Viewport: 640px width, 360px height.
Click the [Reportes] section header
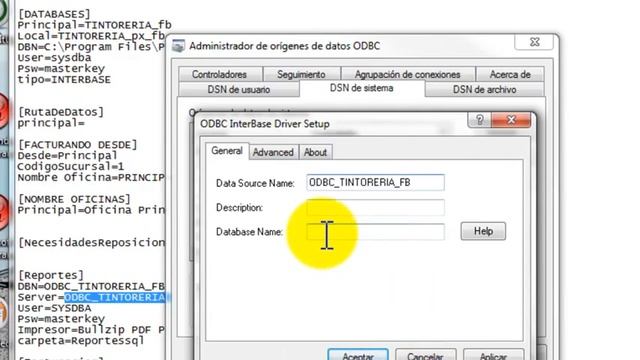coord(51,275)
